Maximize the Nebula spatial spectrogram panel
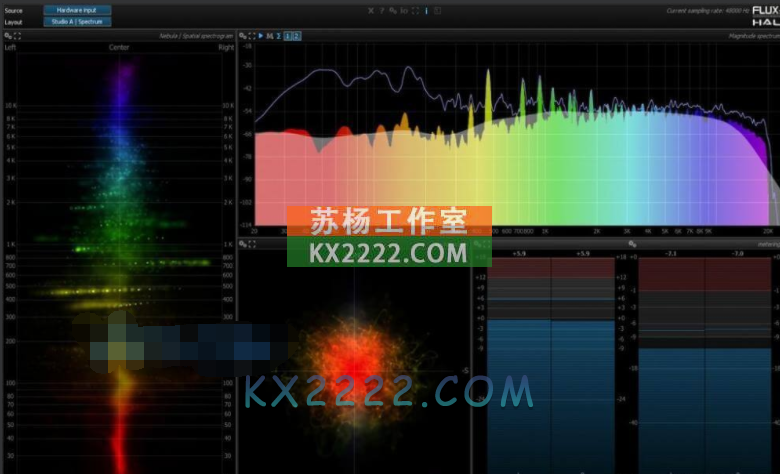The width and height of the screenshot is (780, 474). 17,36
